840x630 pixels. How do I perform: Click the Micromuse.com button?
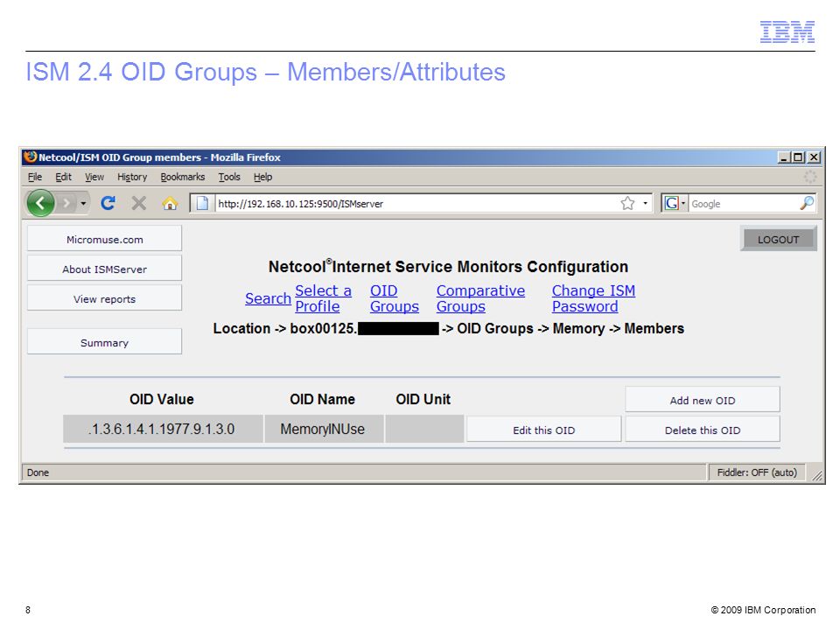point(104,238)
